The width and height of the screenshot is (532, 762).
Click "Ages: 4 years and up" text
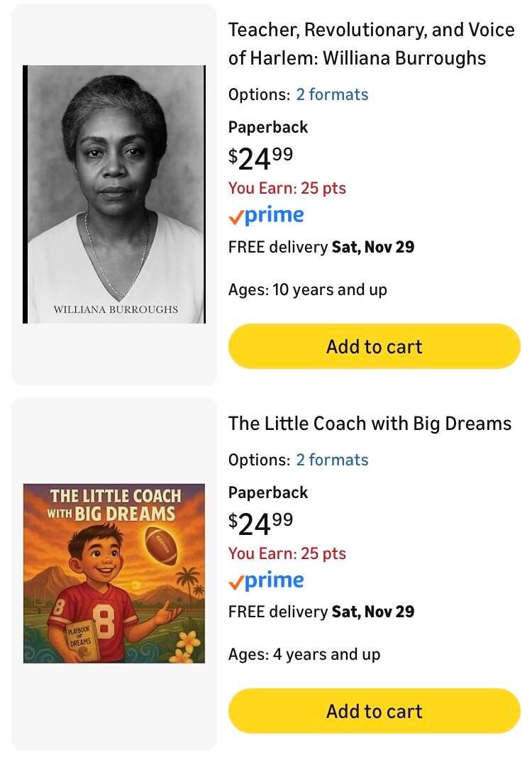point(304,654)
